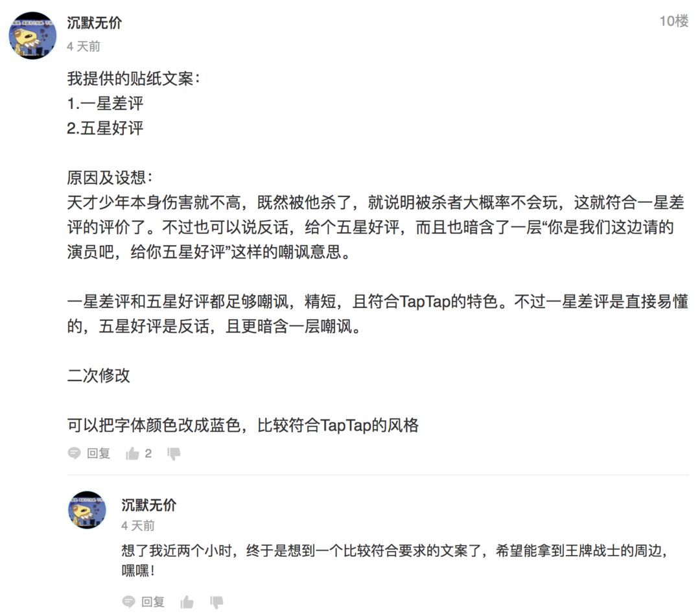Click the like count 2 on main post
The image size is (700, 614).
coord(148,453)
